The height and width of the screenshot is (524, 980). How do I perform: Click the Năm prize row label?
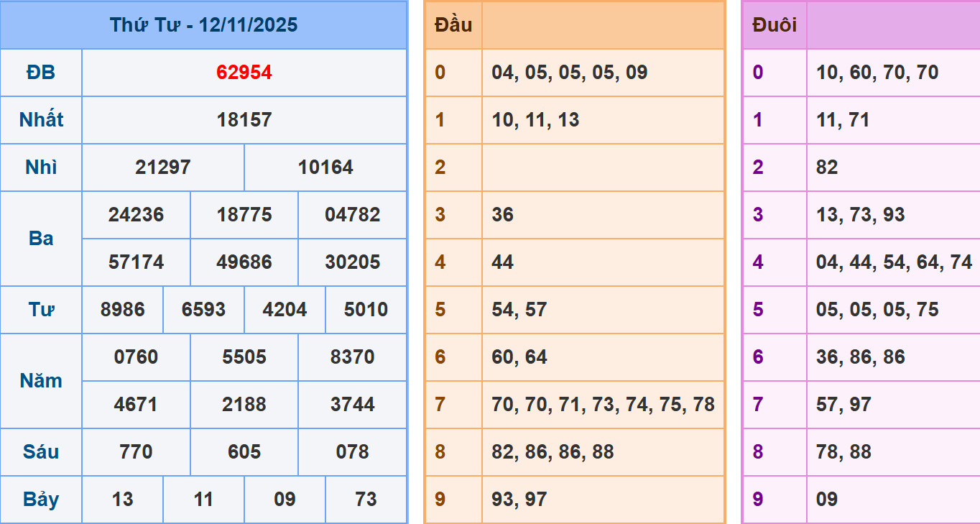[41, 381]
